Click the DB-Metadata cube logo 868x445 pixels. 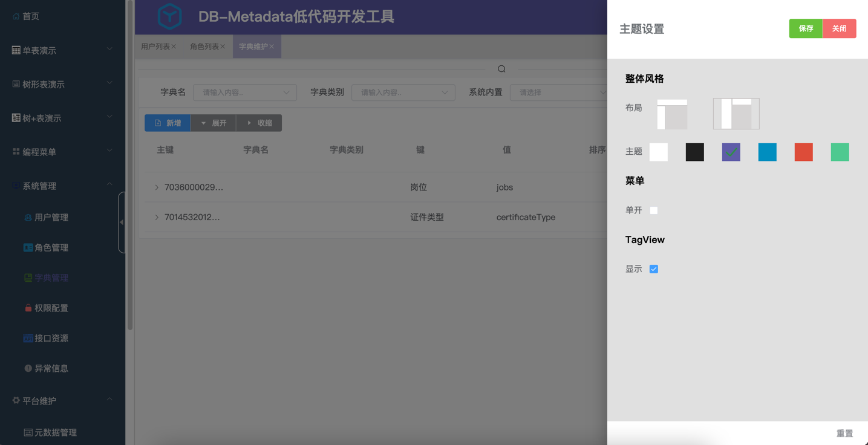tap(169, 16)
